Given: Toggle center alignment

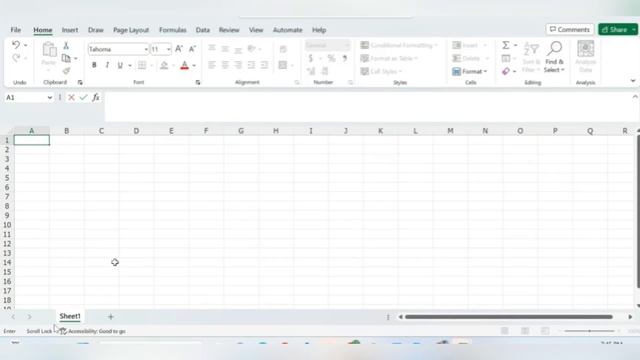Looking at the screenshot, I should (x=225, y=65).
